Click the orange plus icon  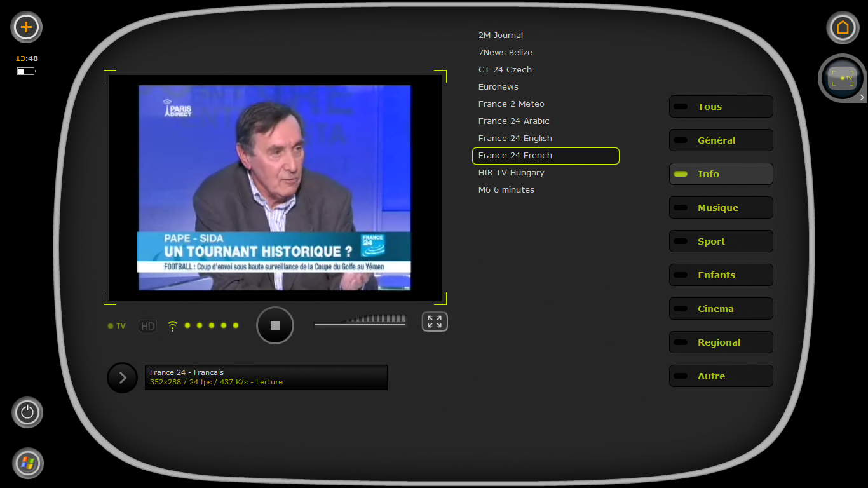[27, 27]
